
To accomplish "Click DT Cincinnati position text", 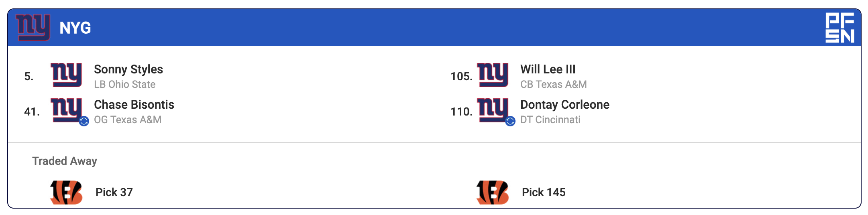I will pos(550,120).
